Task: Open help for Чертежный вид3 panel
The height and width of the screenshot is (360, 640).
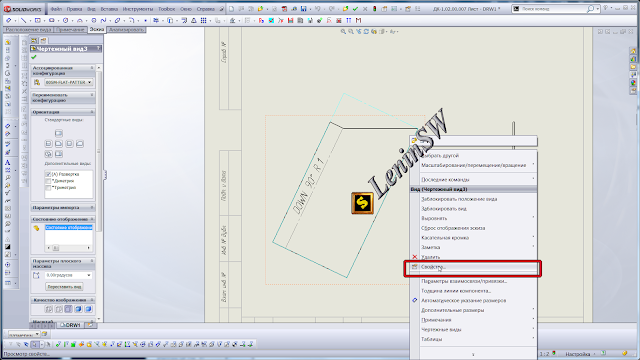Action: 98,49
